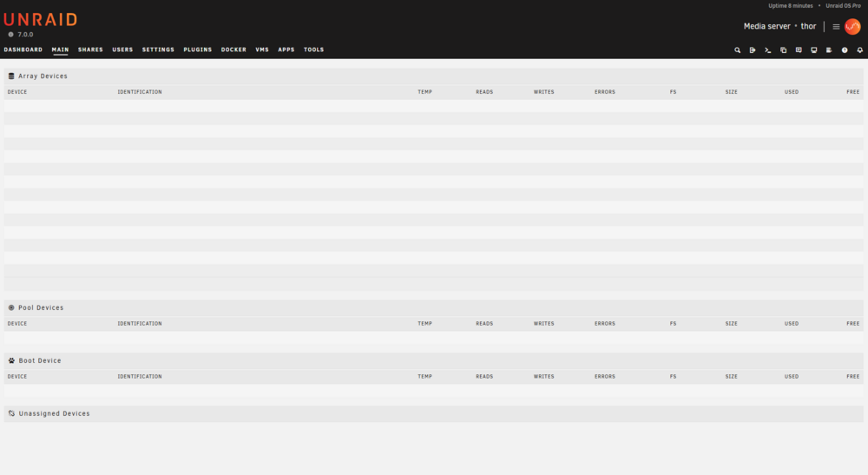Screen dimensions: 868x475
Task: Click the Pool Devices section icon
Action: pos(11,307)
